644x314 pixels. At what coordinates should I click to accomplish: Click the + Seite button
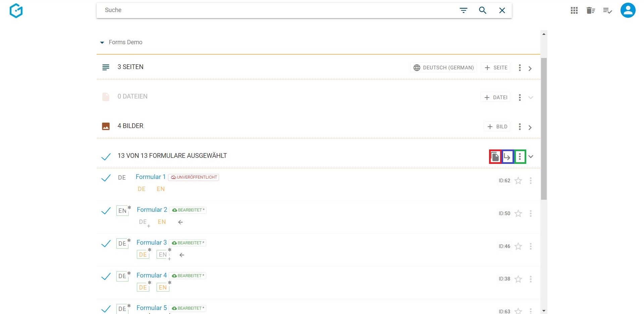click(x=496, y=68)
